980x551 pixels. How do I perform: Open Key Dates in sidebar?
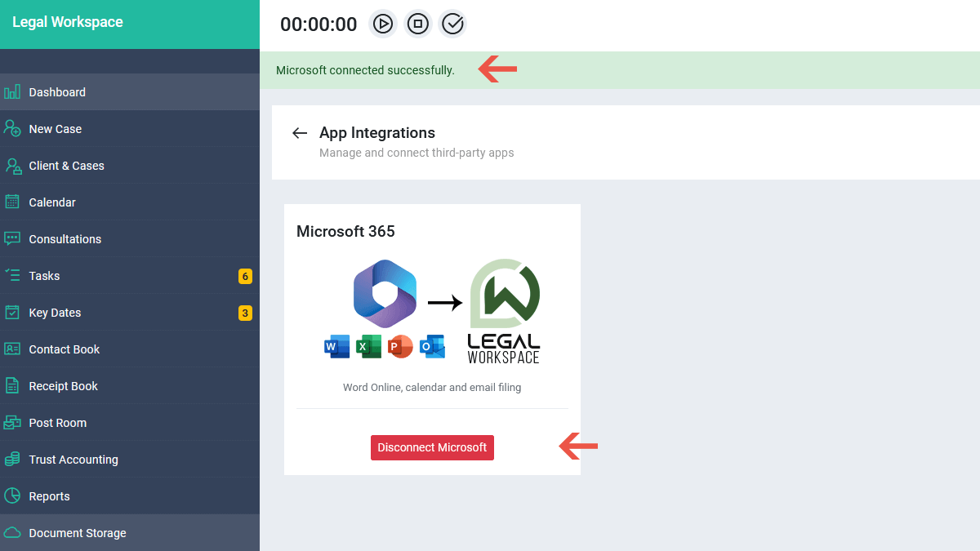pyautogui.click(x=130, y=313)
